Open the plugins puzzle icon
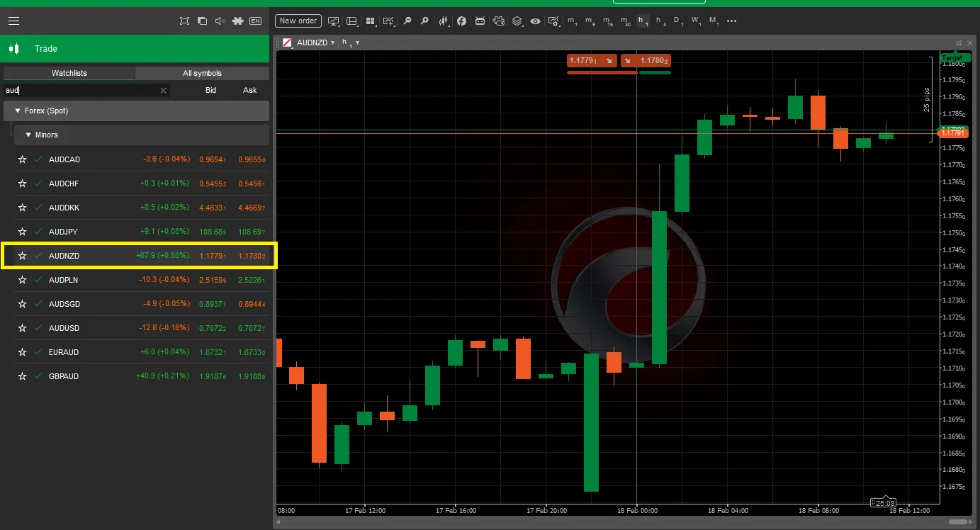Viewport: 980px width, 530px height. point(237,21)
